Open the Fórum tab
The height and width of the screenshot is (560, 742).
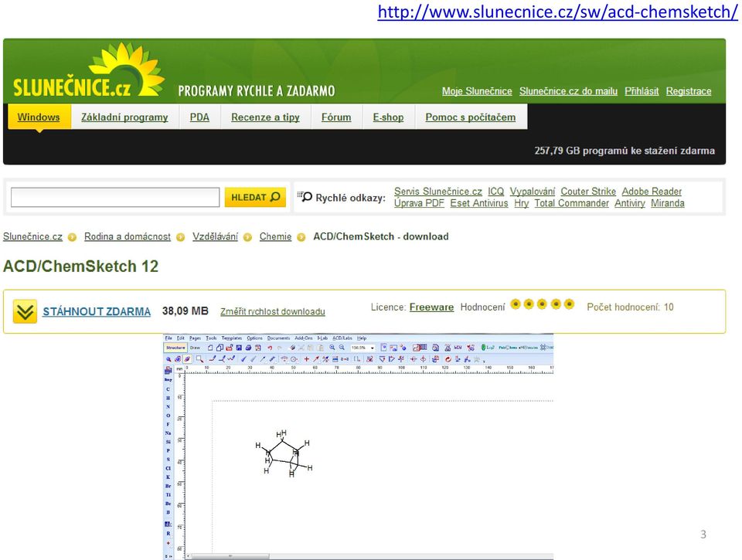(x=336, y=117)
